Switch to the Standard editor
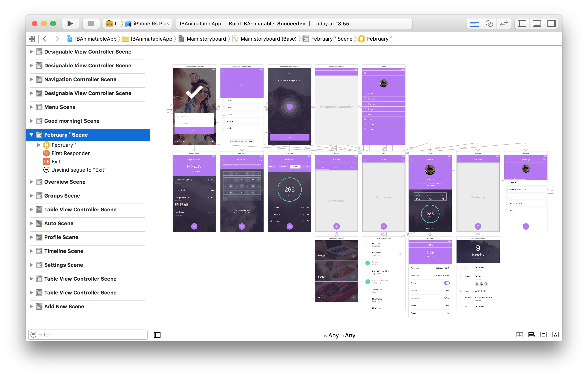Screen dimensions: 588x378 click(x=474, y=24)
